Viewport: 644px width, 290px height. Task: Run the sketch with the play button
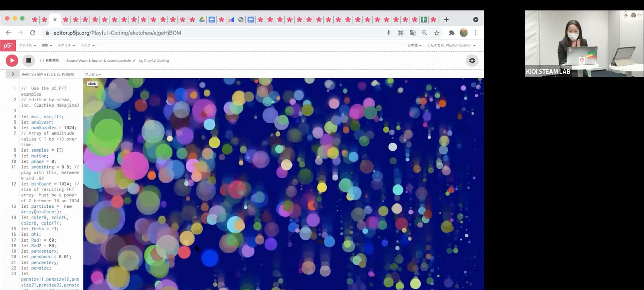point(12,61)
